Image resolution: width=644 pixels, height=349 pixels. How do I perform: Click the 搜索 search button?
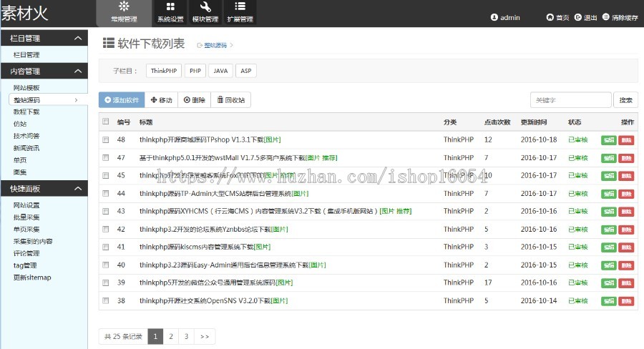[x=625, y=100]
